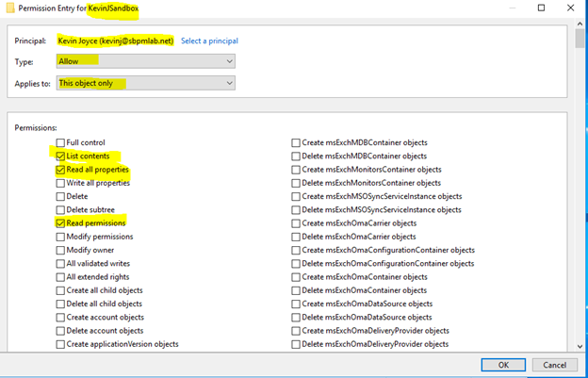Check Delete msExchOmaCarrier objects
588x378 pixels.
click(296, 237)
